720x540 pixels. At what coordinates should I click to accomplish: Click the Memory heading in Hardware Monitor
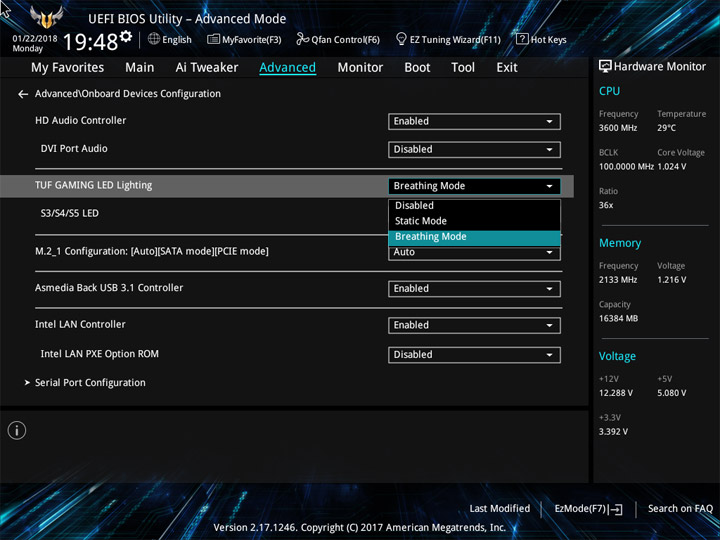[620, 243]
